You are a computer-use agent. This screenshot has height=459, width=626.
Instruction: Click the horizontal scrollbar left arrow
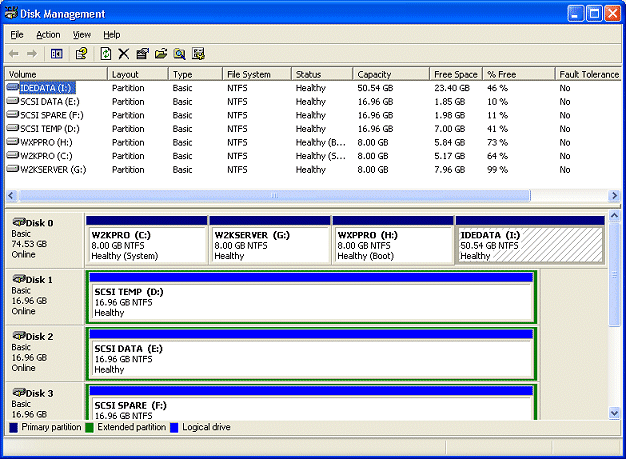[11, 196]
